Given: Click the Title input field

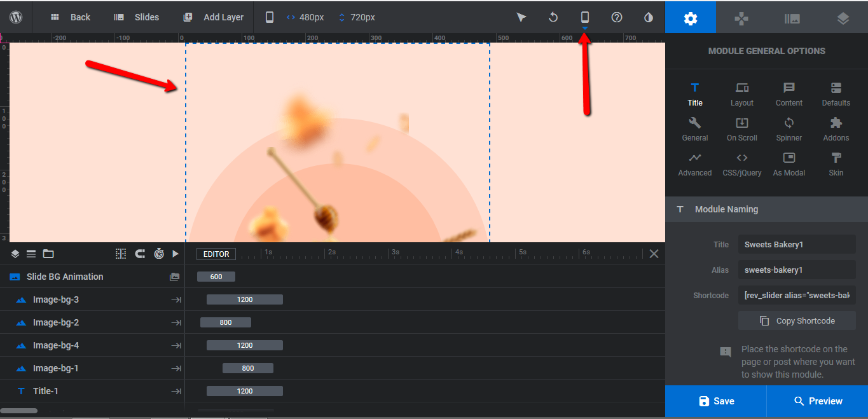Looking at the screenshot, I should (797, 244).
